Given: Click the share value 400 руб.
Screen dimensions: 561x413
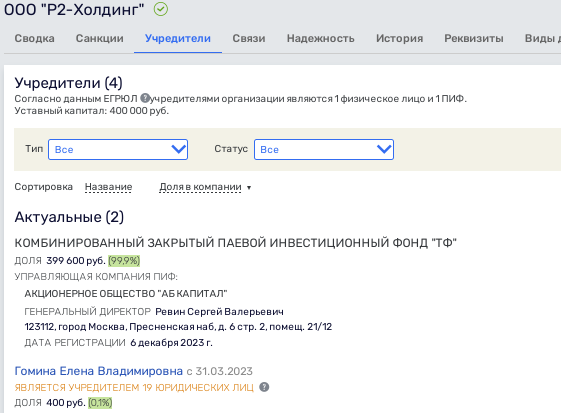Looking at the screenshot, I should pyautogui.click(x=66, y=403).
